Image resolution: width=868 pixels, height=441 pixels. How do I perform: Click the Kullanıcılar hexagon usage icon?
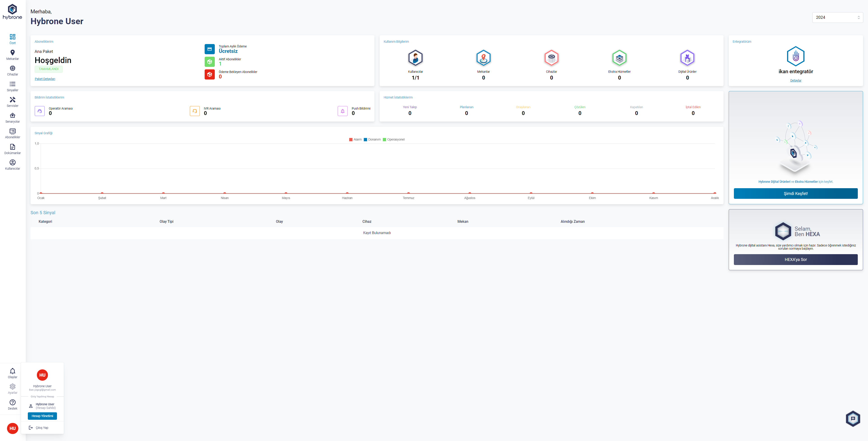pos(415,58)
